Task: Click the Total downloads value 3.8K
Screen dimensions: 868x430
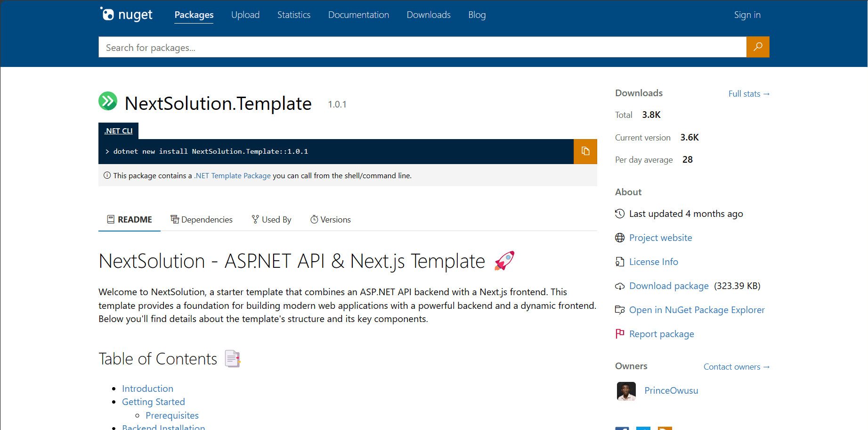Action: 651,115
